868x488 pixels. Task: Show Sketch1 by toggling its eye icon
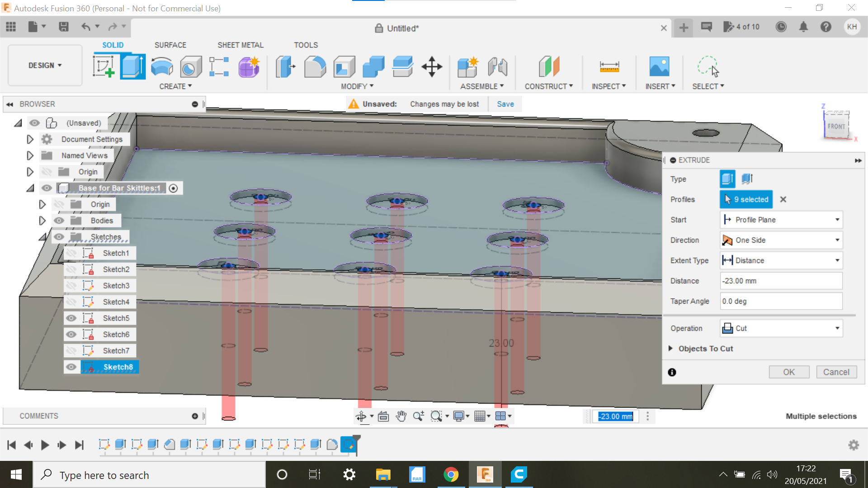pos(71,253)
